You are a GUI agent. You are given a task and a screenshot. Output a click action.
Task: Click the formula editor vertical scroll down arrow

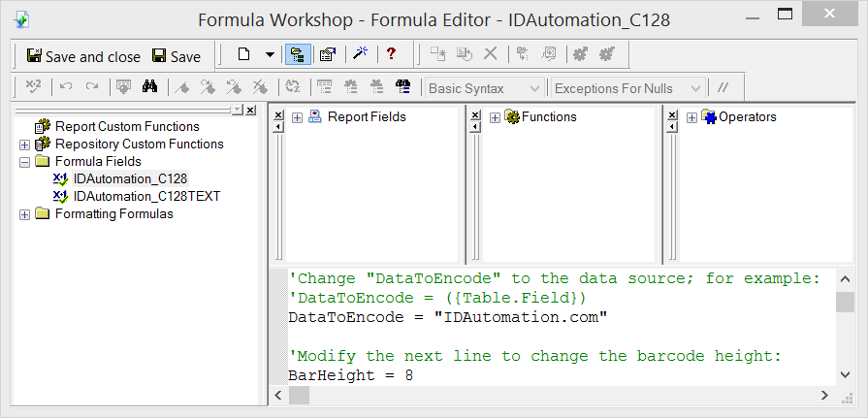845,374
